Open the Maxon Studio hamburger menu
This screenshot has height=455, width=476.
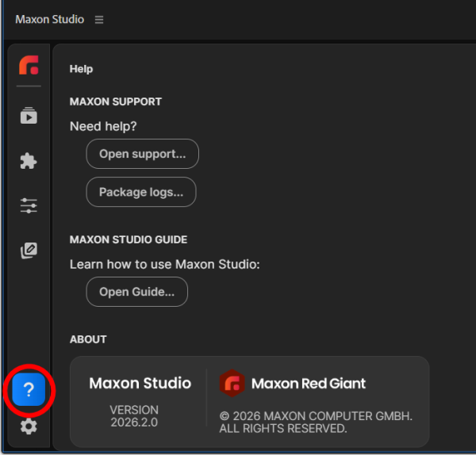pyautogui.click(x=99, y=20)
